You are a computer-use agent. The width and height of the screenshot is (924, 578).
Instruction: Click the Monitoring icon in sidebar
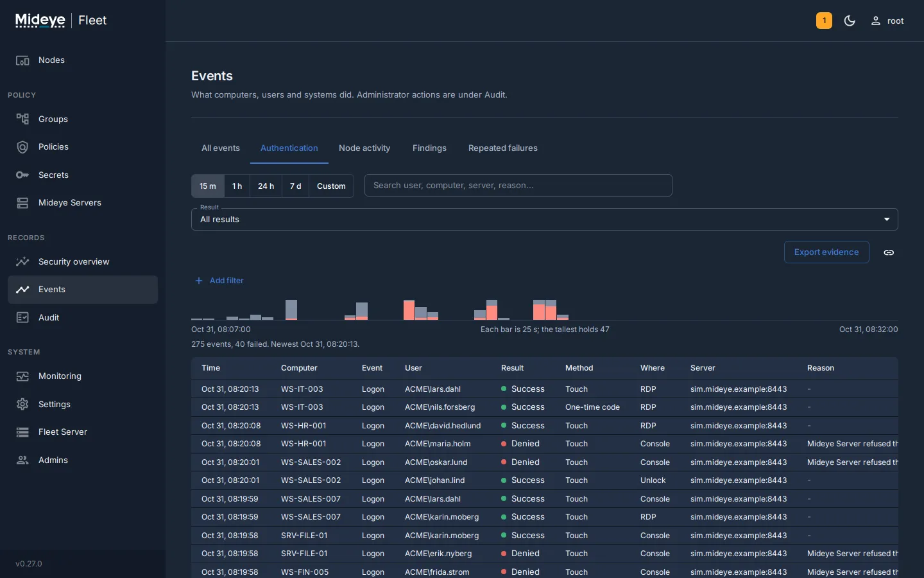22,376
